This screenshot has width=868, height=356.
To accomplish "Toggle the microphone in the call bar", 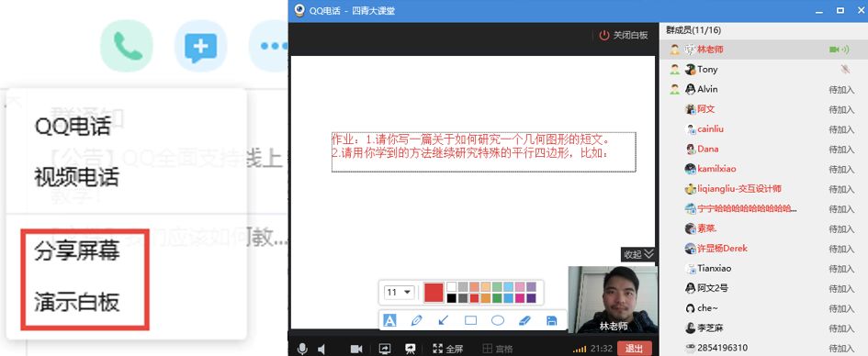I will pyautogui.click(x=302, y=349).
